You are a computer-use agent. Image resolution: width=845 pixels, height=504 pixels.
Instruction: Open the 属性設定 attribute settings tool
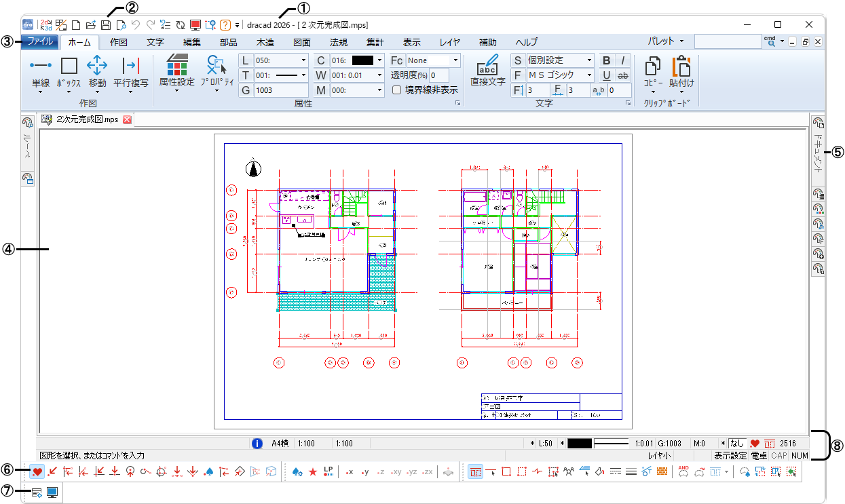[x=176, y=70]
